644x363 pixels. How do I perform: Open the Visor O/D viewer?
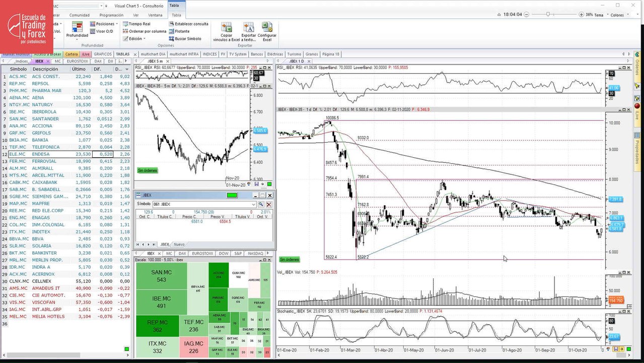click(101, 31)
